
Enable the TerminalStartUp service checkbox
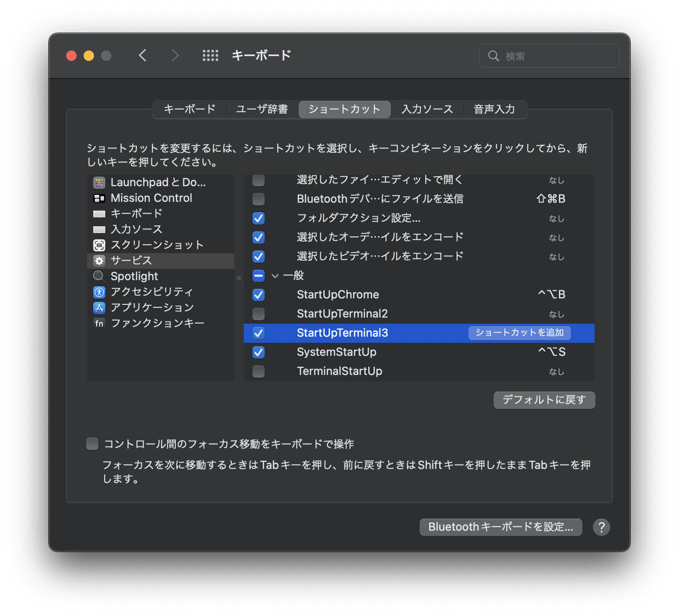[x=259, y=371]
